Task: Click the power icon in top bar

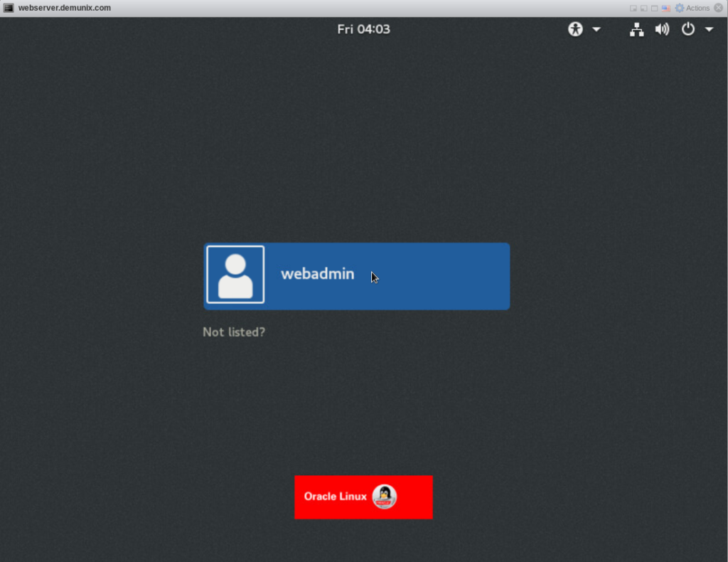Action: pos(687,29)
